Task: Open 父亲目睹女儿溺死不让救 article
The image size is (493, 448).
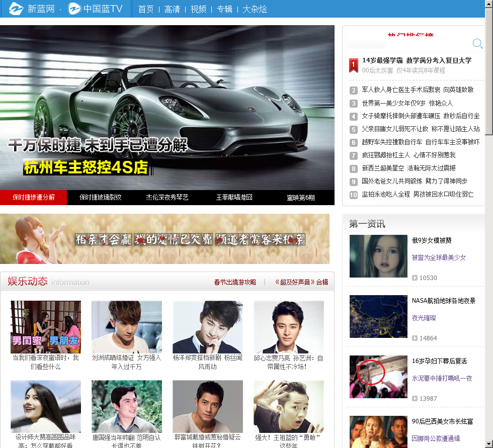Action: (421, 129)
